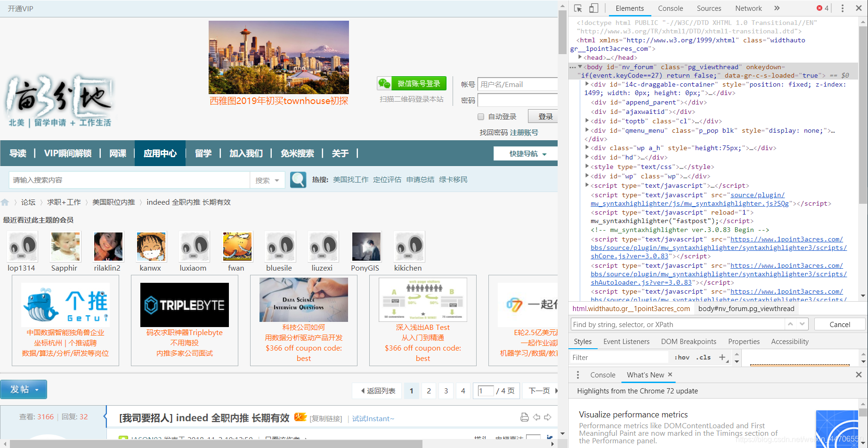Jump to previous find result arrow
Image resolution: width=868 pixels, height=448 pixels.
click(790, 324)
